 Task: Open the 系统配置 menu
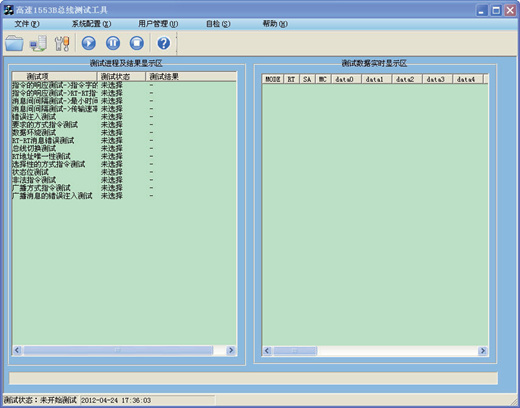(x=91, y=24)
